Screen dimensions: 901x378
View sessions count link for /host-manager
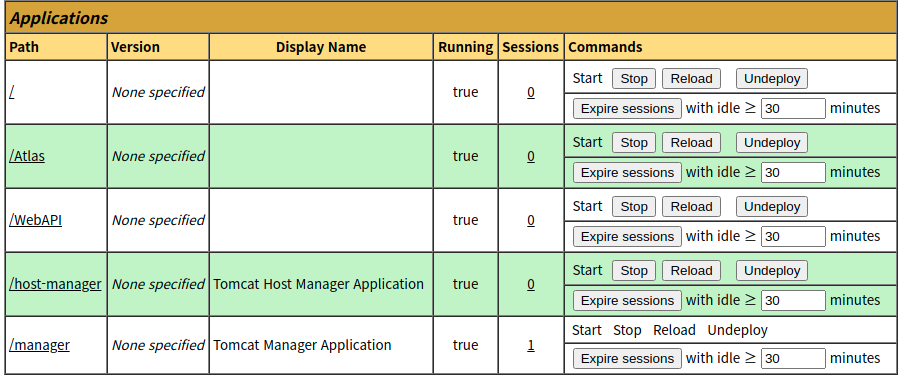click(531, 284)
